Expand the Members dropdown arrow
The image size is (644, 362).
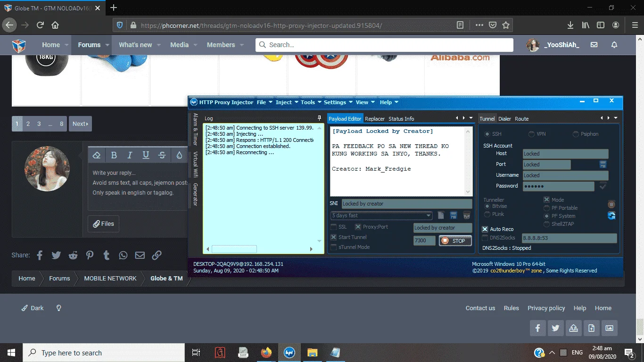point(242,45)
